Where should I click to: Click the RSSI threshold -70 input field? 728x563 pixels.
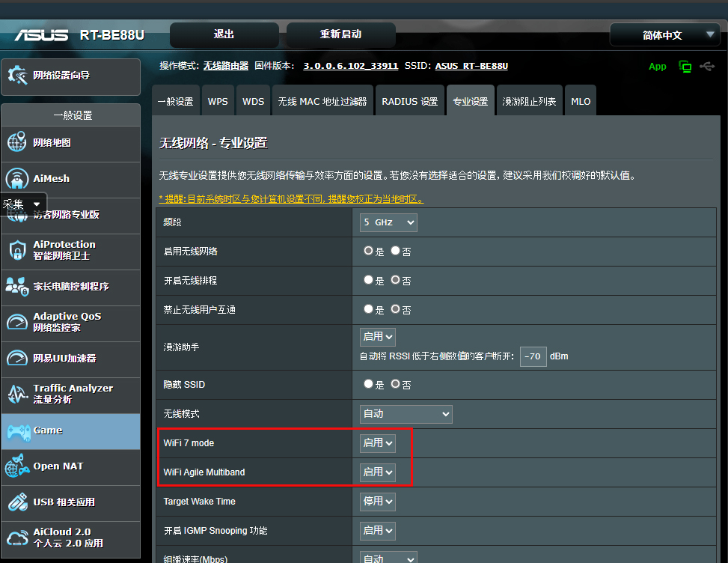(533, 356)
